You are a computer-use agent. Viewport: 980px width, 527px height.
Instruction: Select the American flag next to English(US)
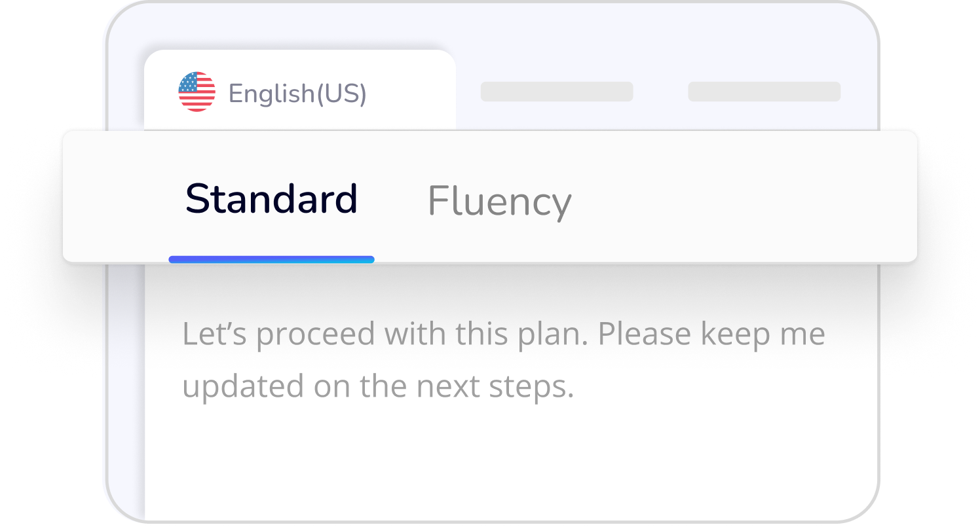pos(197,92)
